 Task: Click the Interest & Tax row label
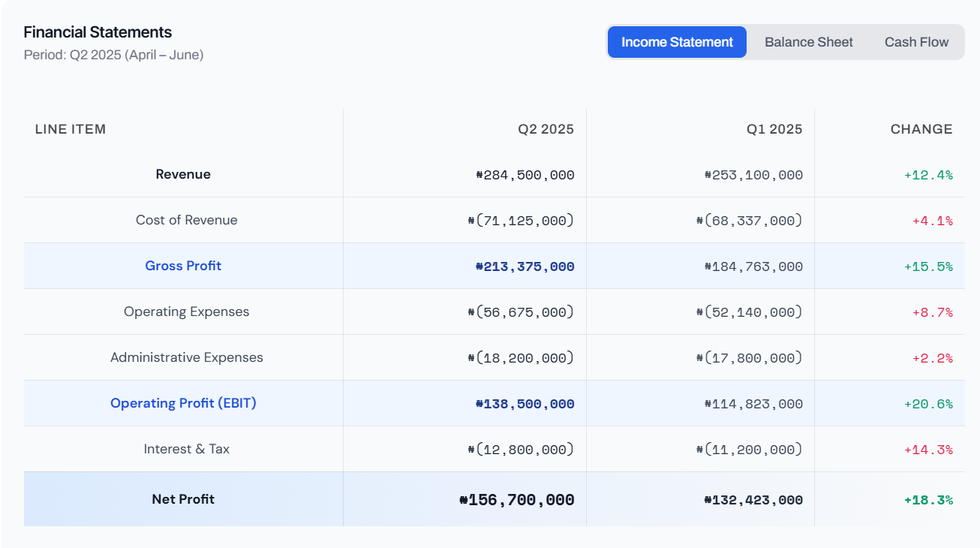click(186, 449)
